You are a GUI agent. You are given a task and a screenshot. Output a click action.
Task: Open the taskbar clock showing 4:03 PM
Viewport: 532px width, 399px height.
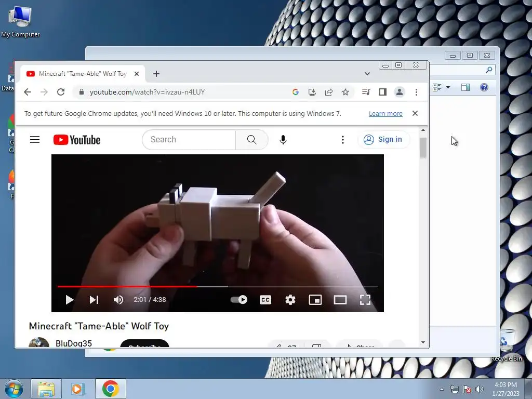pyautogui.click(x=506, y=389)
